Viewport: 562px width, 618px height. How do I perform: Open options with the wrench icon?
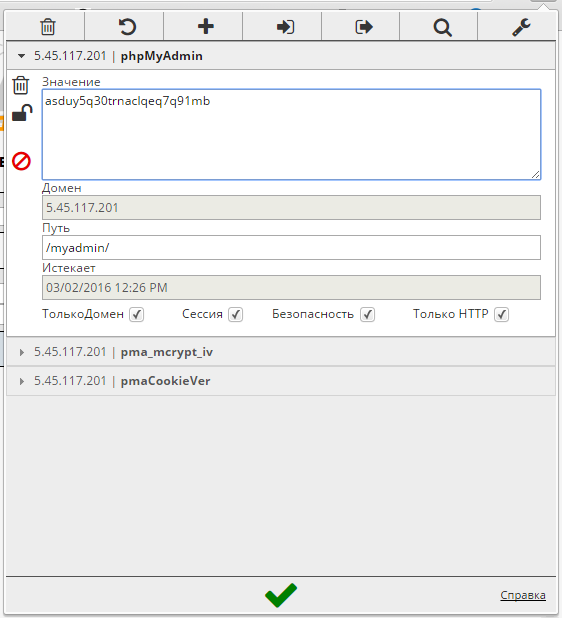tap(521, 28)
